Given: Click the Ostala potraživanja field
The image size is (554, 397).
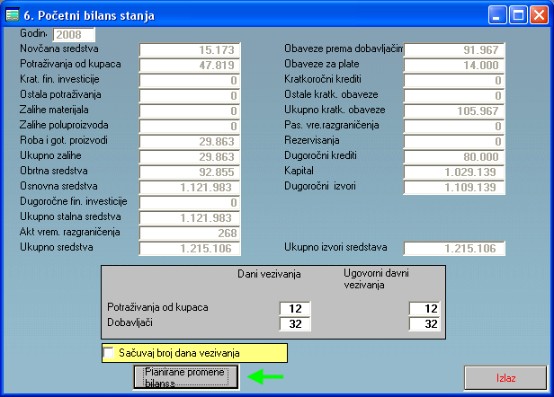Looking at the screenshot, I should 190,96.
